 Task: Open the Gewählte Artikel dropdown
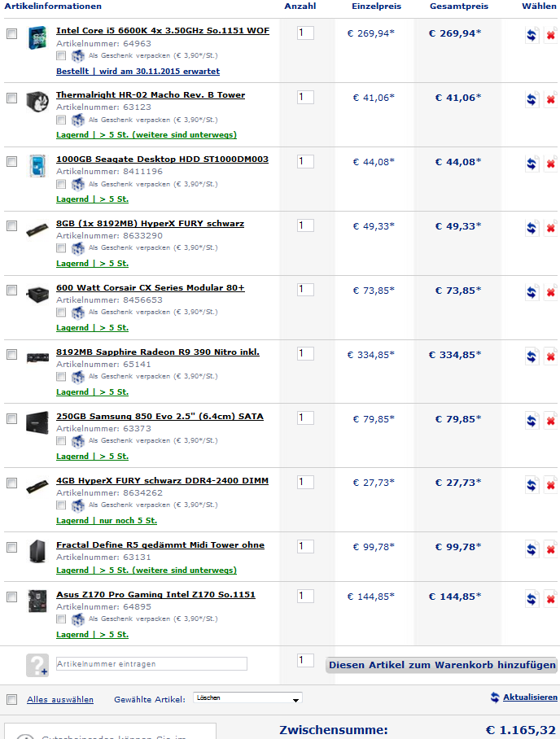point(247,698)
